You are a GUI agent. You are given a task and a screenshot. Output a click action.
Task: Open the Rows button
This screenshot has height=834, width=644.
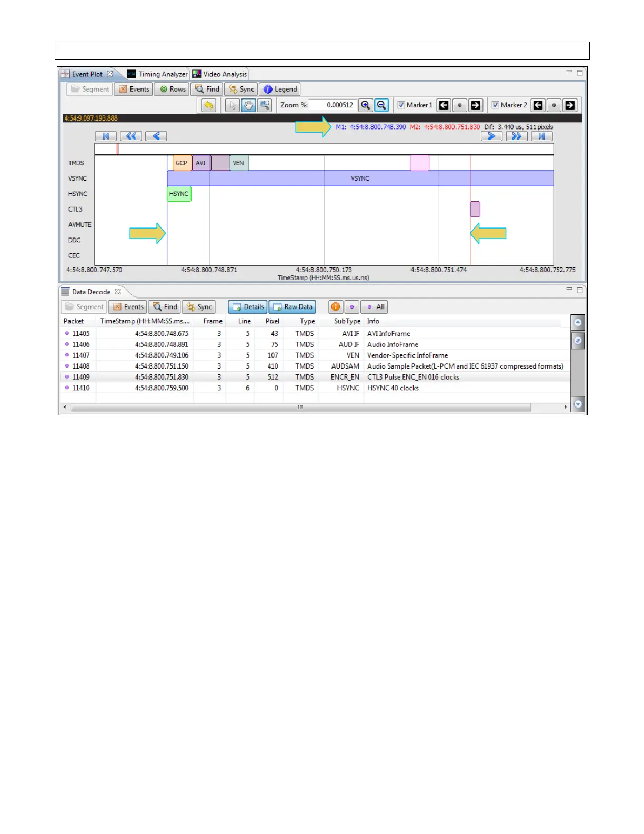[x=173, y=90]
